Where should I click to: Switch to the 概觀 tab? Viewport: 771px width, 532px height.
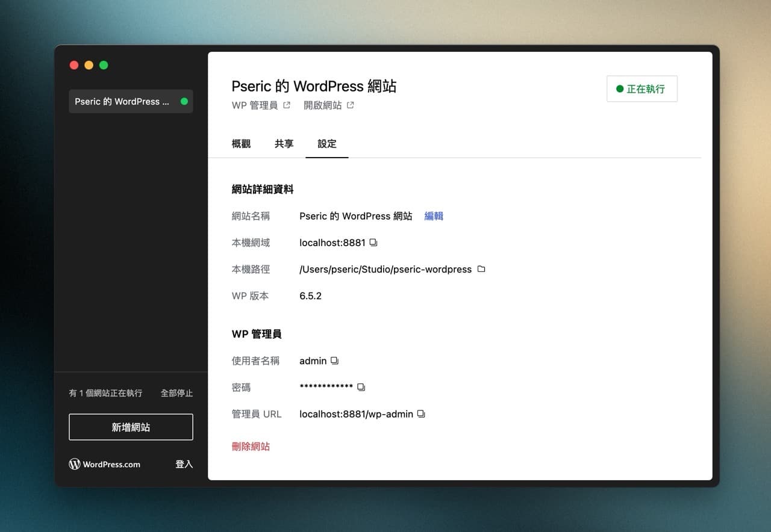tap(241, 144)
